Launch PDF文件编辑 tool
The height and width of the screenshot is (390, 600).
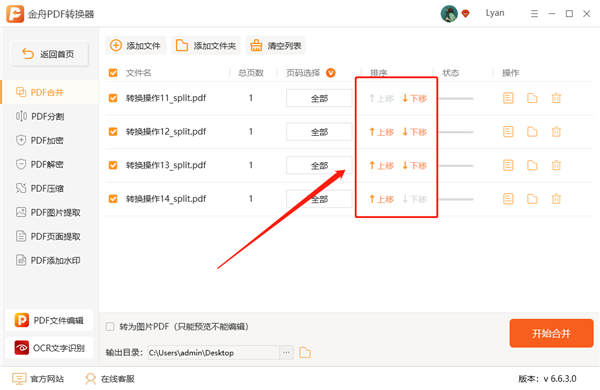pos(49,320)
